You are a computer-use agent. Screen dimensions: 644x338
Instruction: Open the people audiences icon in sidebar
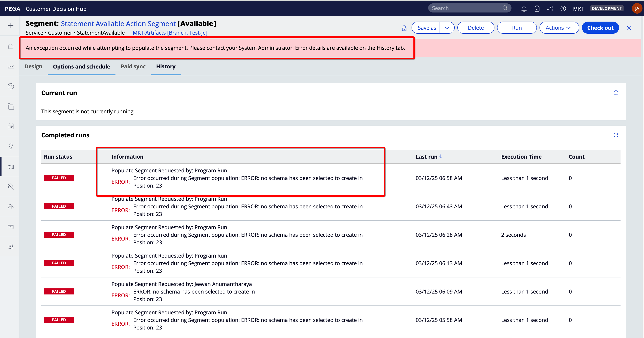(x=11, y=206)
